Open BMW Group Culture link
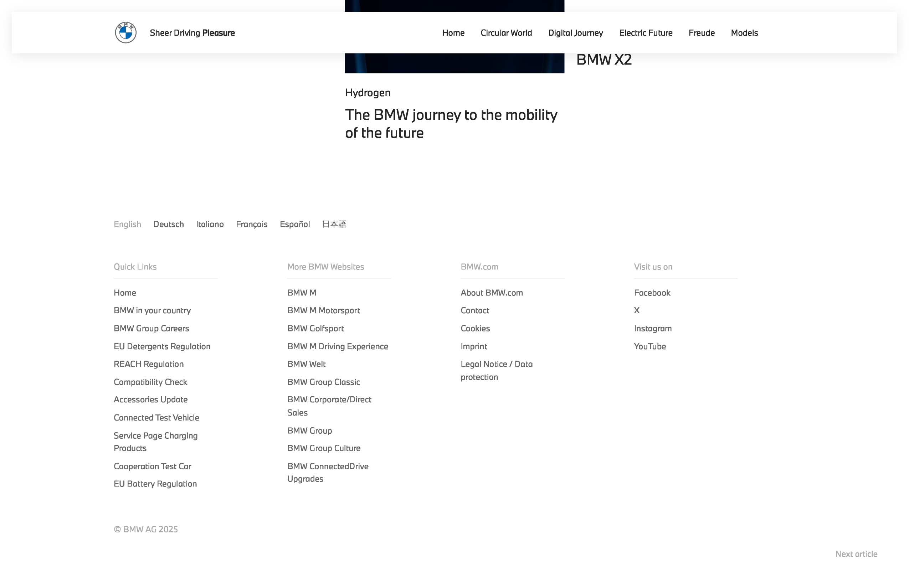 [x=324, y=448]
